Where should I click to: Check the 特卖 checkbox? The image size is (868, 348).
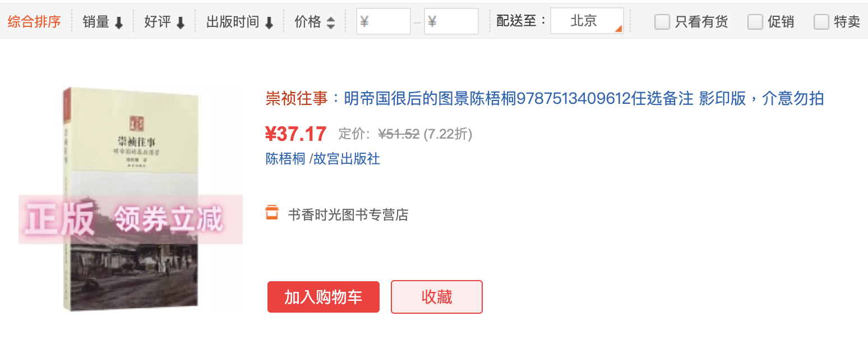tap(821, 22)
